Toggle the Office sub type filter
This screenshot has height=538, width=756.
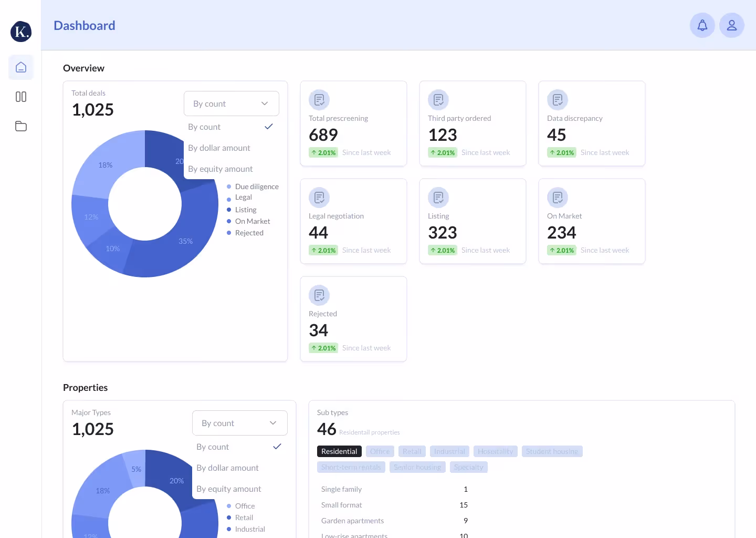tap(380, 451)
